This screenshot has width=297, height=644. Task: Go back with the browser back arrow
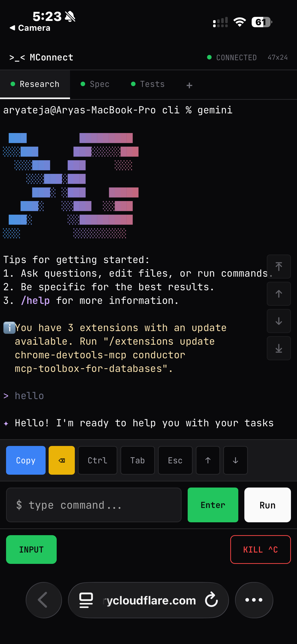click(44, 600)
